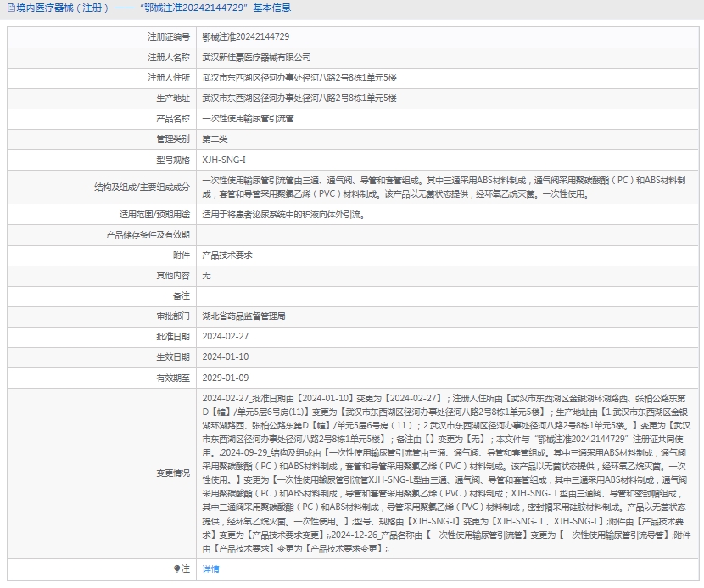Select registration number 鄂械注准20242144729 in table
The image size is (704, 588).
246,37
